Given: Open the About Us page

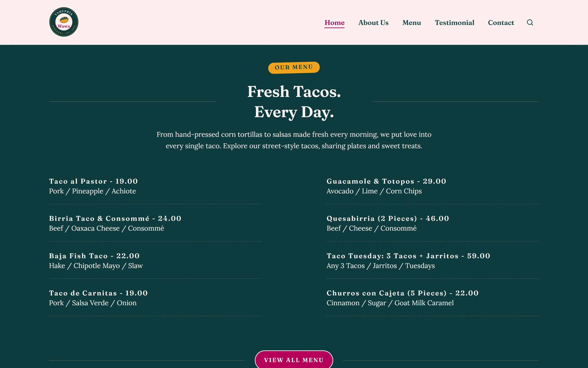Looking at the screenshot, I should 373,23.
